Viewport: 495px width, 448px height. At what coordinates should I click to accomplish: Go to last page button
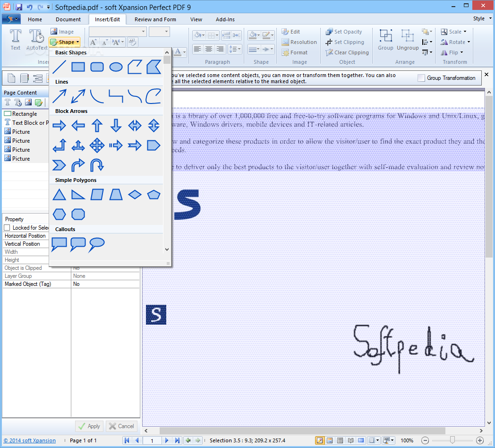177,440
